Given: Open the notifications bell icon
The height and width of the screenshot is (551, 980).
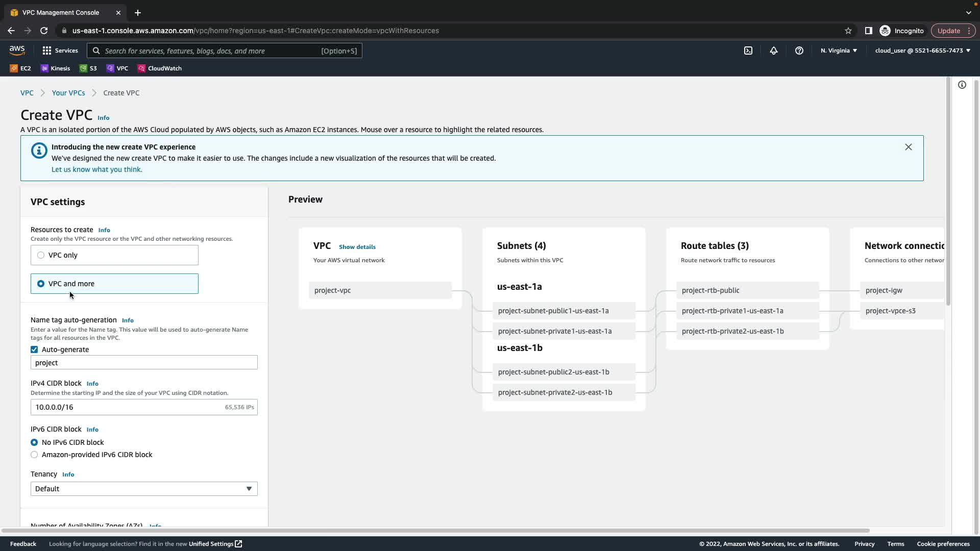Looking at the screenshot, I should pos(774,51).
